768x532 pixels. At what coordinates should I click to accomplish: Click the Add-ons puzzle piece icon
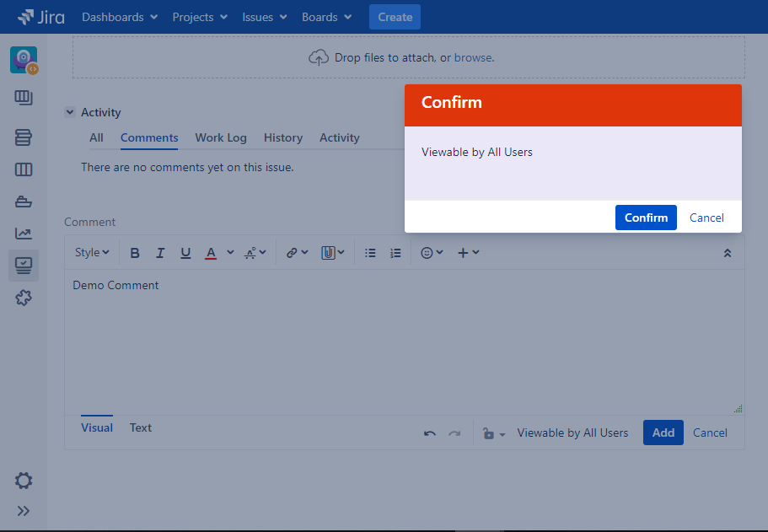[24, 298]
